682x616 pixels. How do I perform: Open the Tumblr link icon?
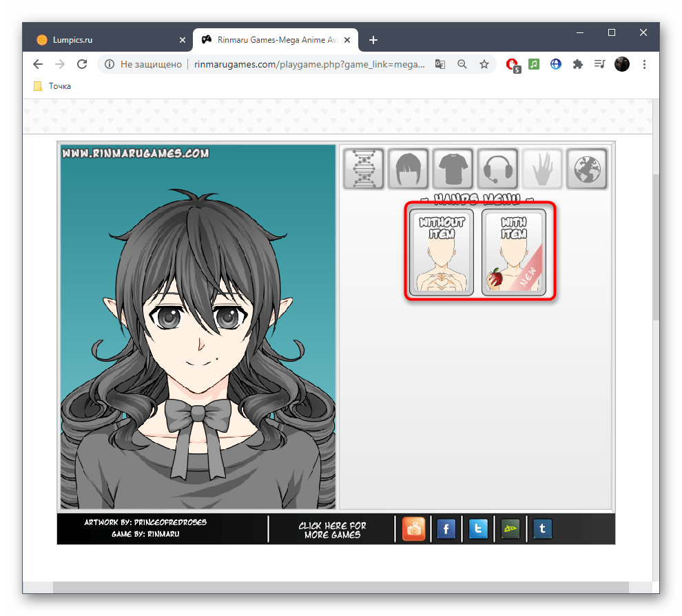(542, 528)
